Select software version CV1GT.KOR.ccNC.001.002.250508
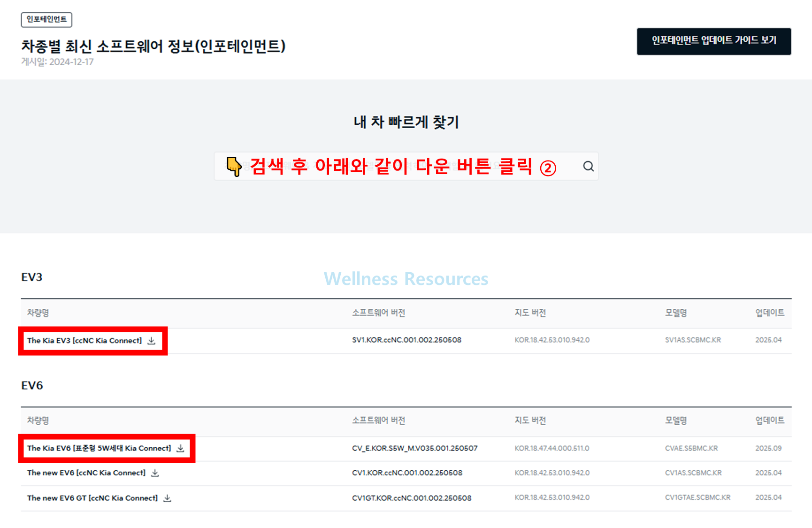 pyautogui.click(x=412, y=498)
